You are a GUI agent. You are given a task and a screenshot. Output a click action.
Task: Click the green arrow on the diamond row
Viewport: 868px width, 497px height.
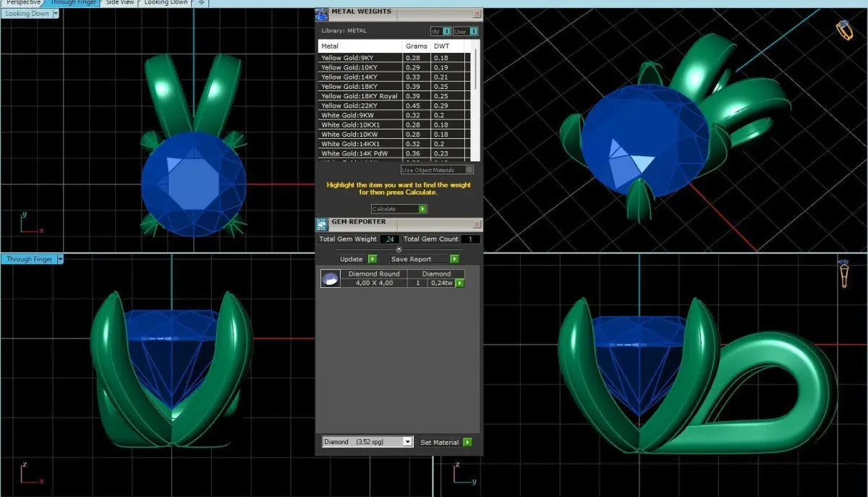(x=459, y=283)
